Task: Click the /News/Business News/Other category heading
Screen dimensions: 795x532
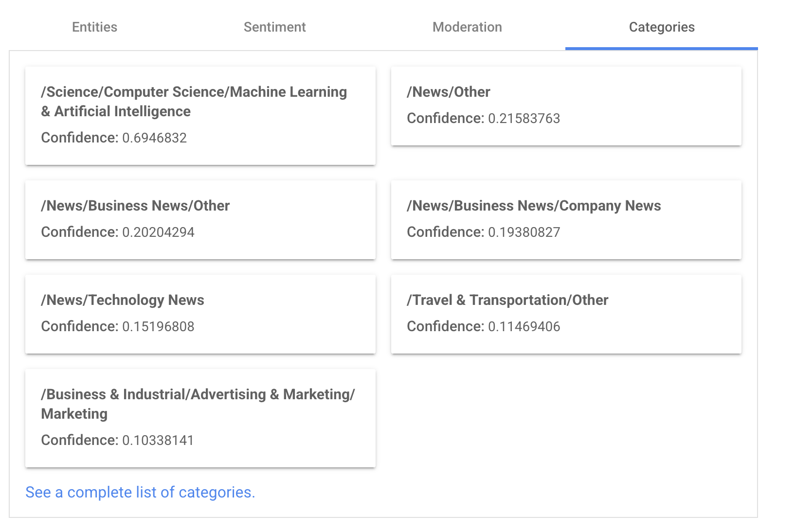Action: (x=135, y=206)
